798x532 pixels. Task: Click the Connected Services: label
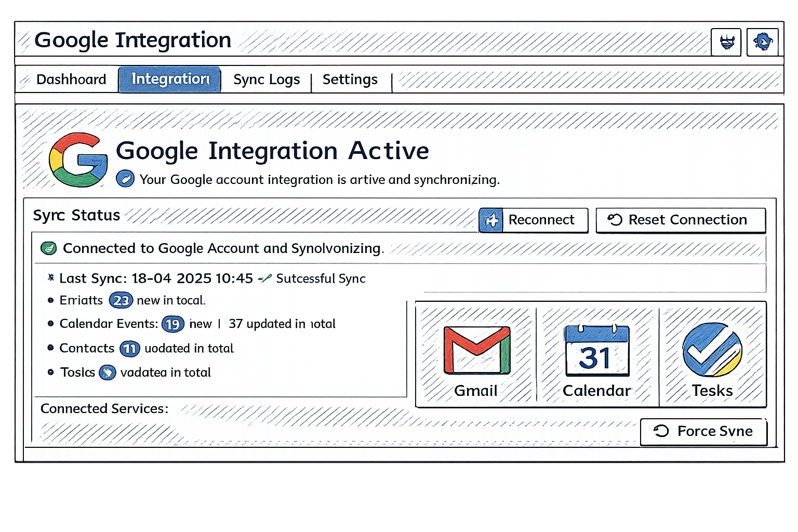coord(104,409)
